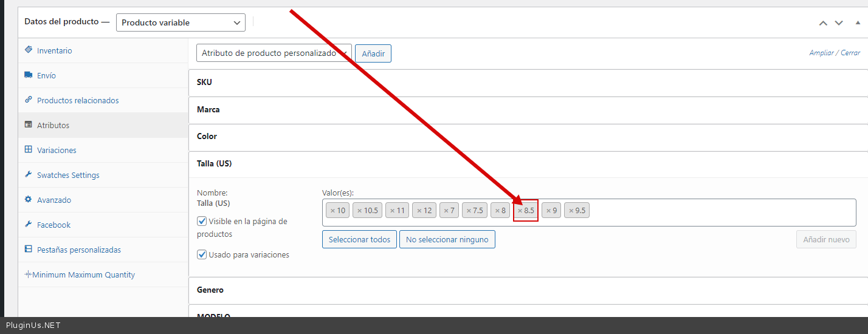
Task: Select the Atributos tab
Action: (x=103, y=125)
